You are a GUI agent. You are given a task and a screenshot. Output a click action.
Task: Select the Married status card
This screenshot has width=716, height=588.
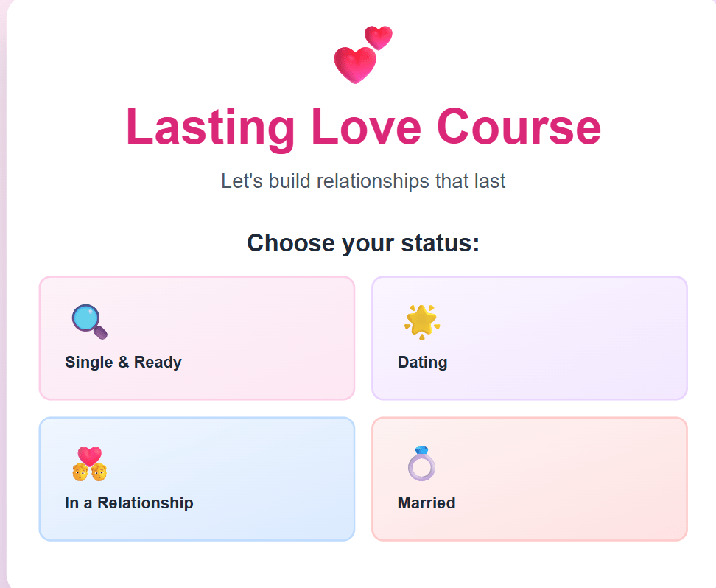coord(529,479)
